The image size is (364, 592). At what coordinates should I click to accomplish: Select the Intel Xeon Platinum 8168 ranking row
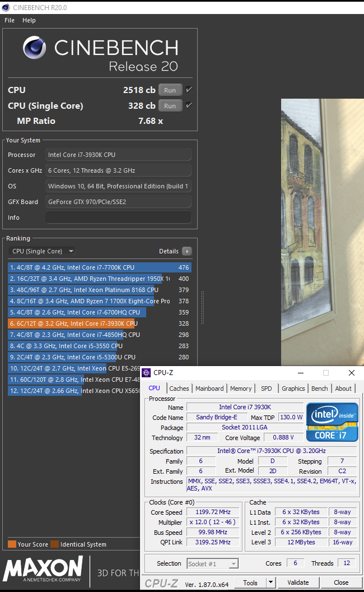(x=100, y=290)
